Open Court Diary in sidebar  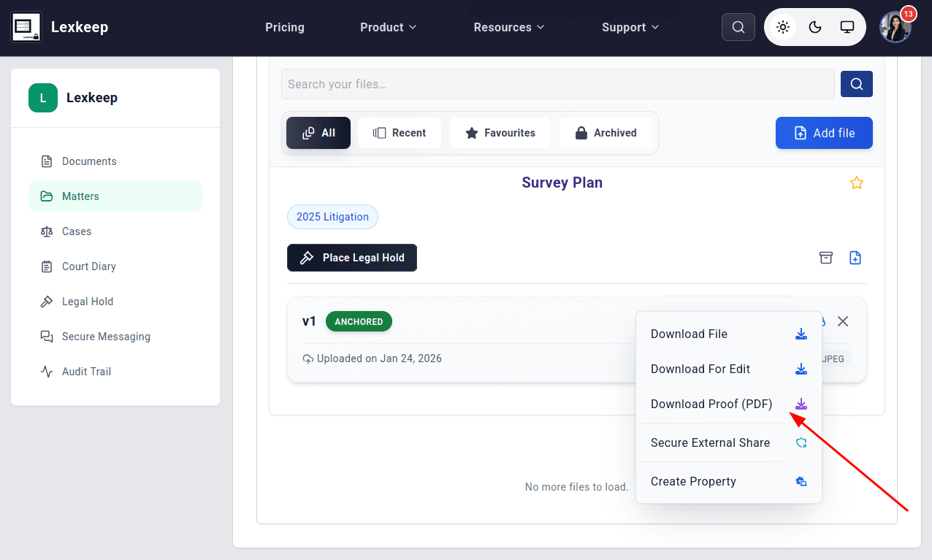click(115, 266)
